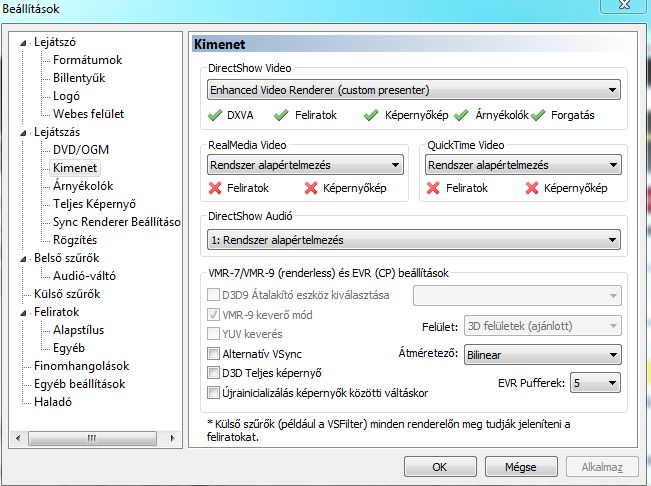Screen dimensions: 651x486
Task: Select Sync Renderer Beállításo tree item
Action: [117, 222]
